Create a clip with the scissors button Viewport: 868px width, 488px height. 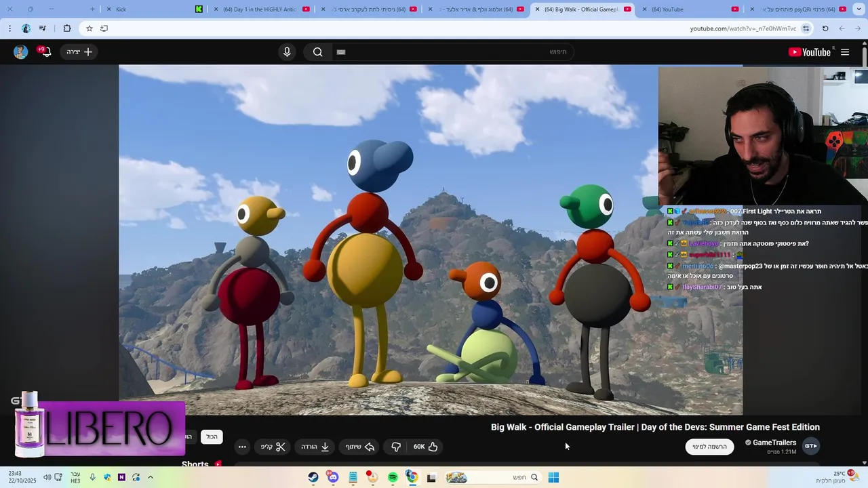[273, 447]
